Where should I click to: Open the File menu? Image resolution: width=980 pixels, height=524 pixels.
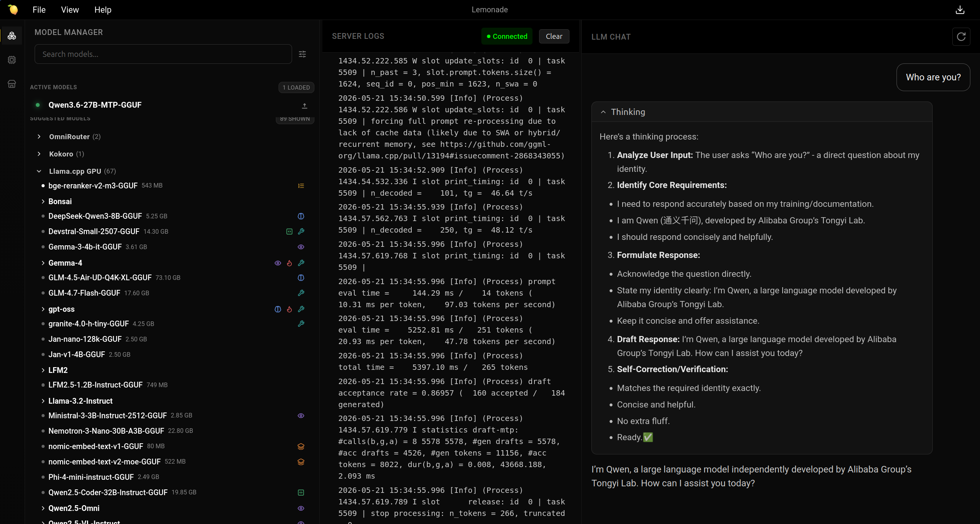click(39, 10)
